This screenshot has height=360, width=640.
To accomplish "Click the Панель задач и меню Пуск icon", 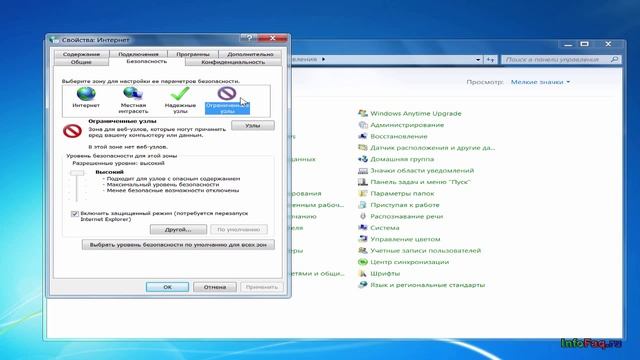I will [x=362, y=182].
